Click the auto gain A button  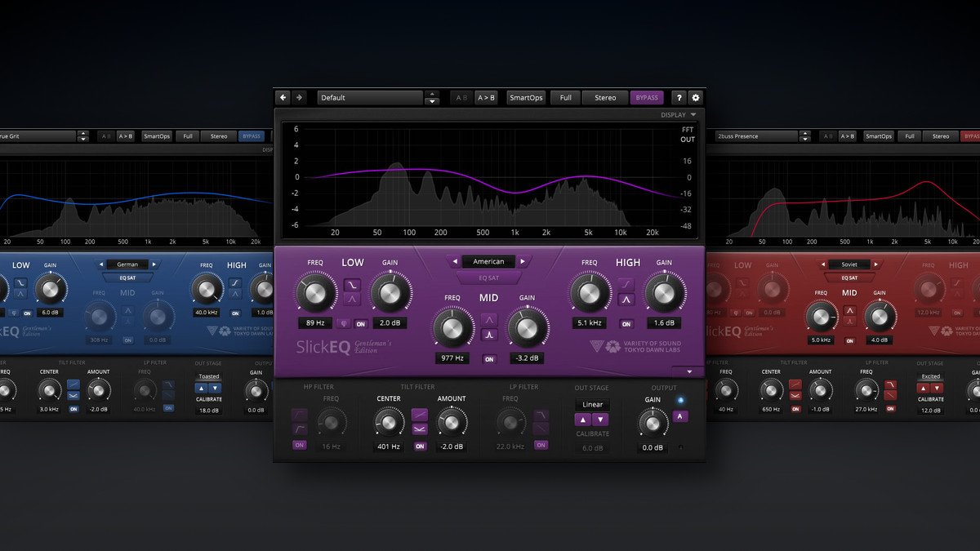click(x=681, y=416)
